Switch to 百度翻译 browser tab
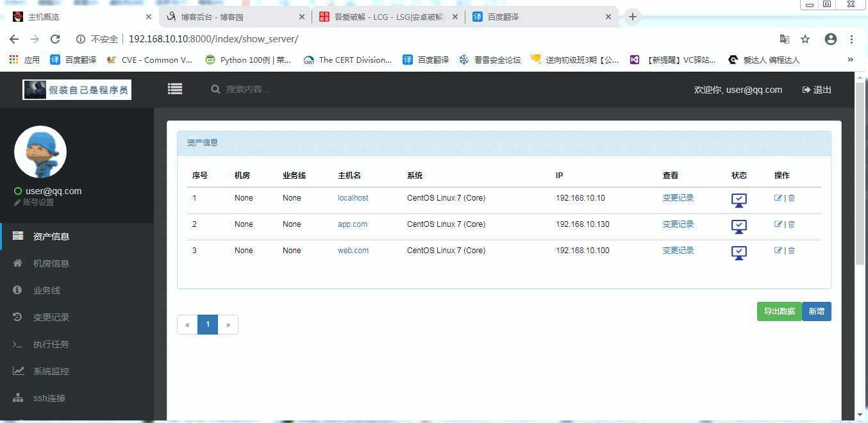 (x=542, y=17)
